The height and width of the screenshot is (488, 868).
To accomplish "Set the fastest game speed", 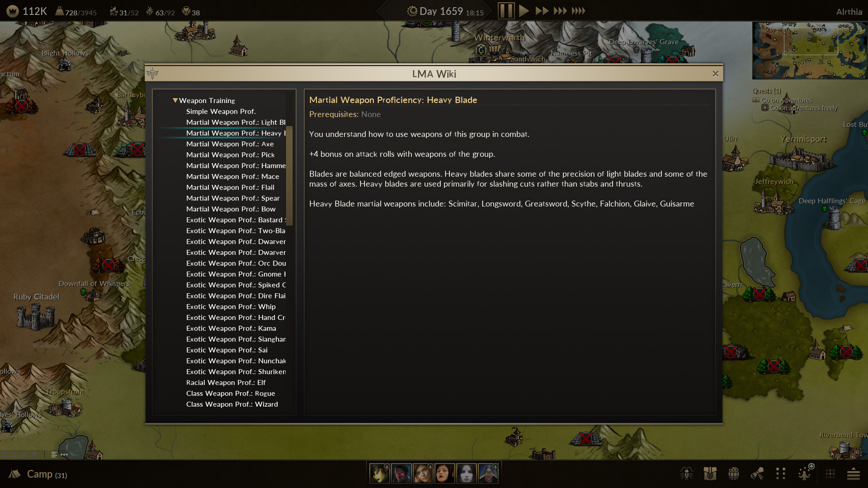I will click(578, 11).
